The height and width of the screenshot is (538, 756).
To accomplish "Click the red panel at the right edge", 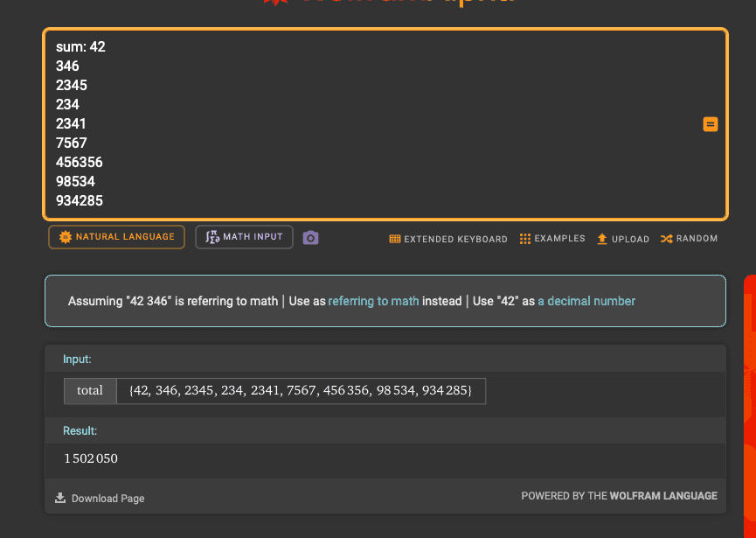I will [x=750, y=394].
